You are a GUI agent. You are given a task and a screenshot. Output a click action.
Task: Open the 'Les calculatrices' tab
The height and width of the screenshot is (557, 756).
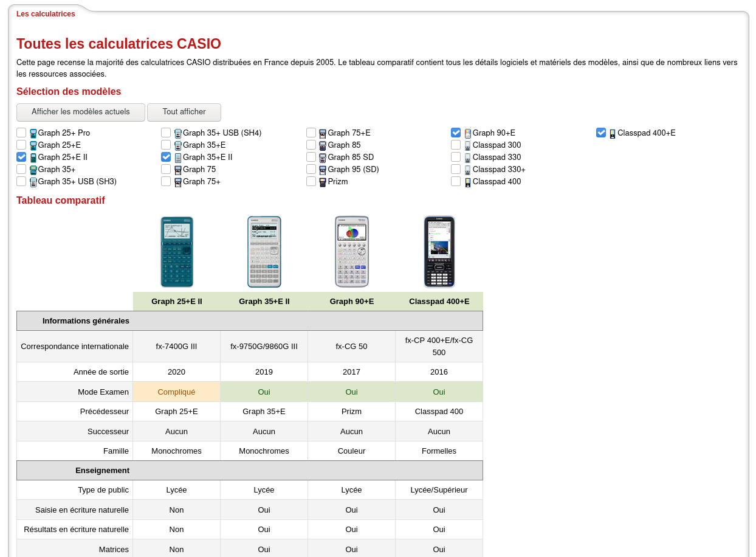(46, 14)
